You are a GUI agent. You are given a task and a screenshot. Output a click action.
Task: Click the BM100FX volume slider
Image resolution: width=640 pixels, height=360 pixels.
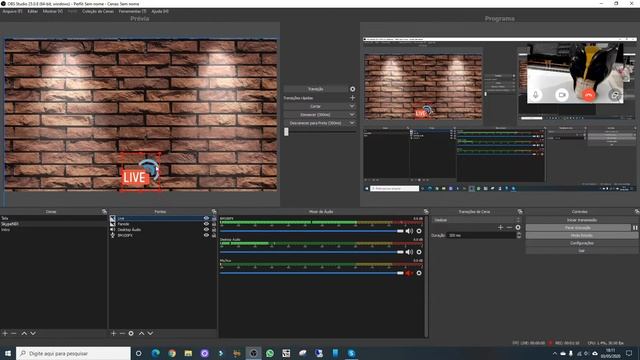[312, 231]
